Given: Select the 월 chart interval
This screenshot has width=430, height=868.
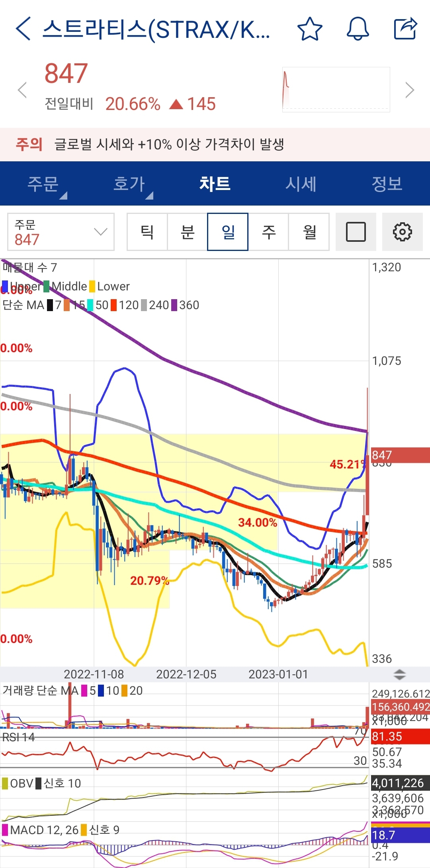Looking at the screenshot, I should pyautogui.click(x=309, y=232).
